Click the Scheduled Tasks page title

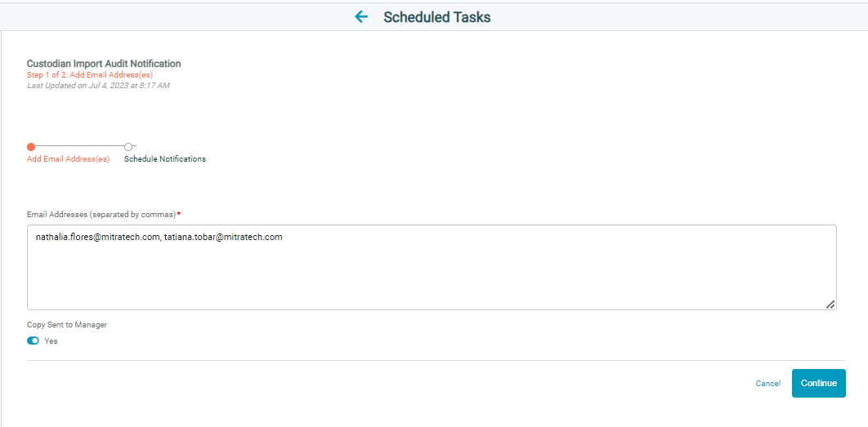[x=436, y=17]
